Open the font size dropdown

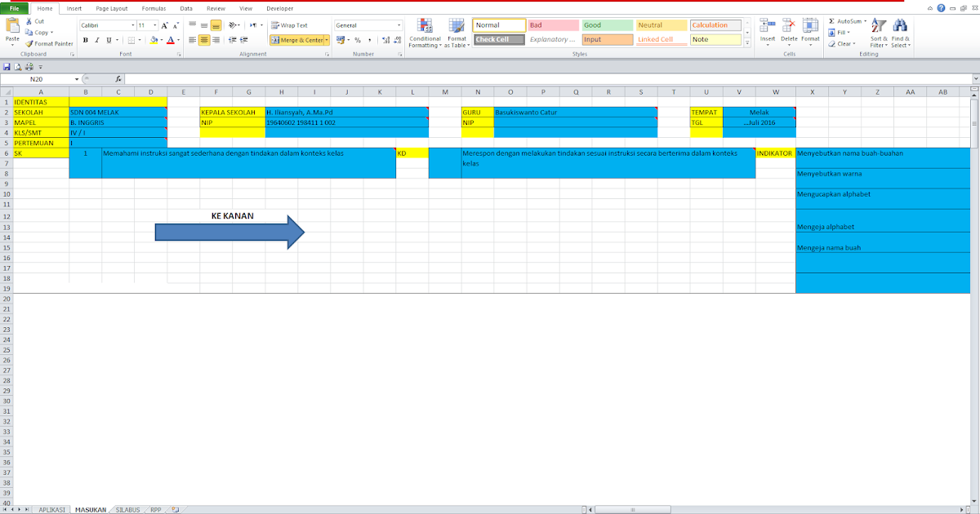click(x=154, y=25)
